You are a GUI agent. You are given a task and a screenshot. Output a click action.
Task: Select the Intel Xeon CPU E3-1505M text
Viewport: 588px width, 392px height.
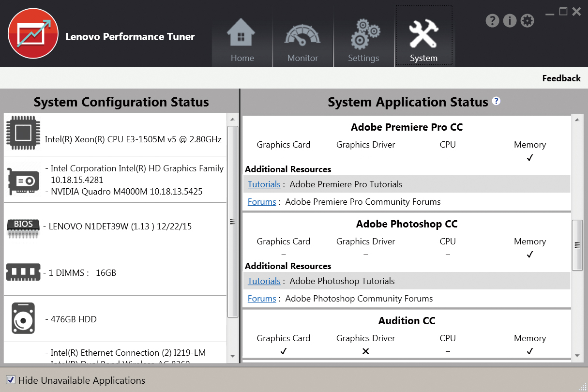pos(133,139)
